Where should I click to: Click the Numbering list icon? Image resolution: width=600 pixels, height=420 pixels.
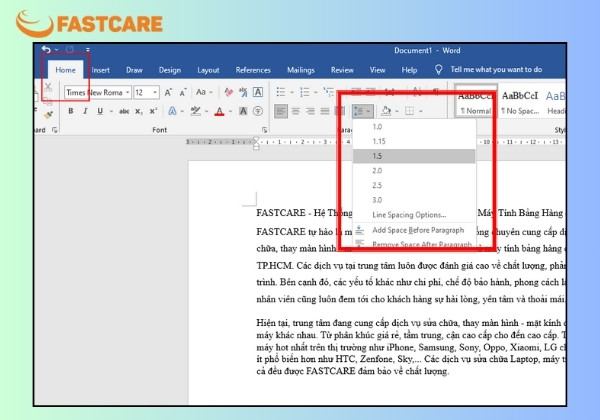(x=305, y=92)
